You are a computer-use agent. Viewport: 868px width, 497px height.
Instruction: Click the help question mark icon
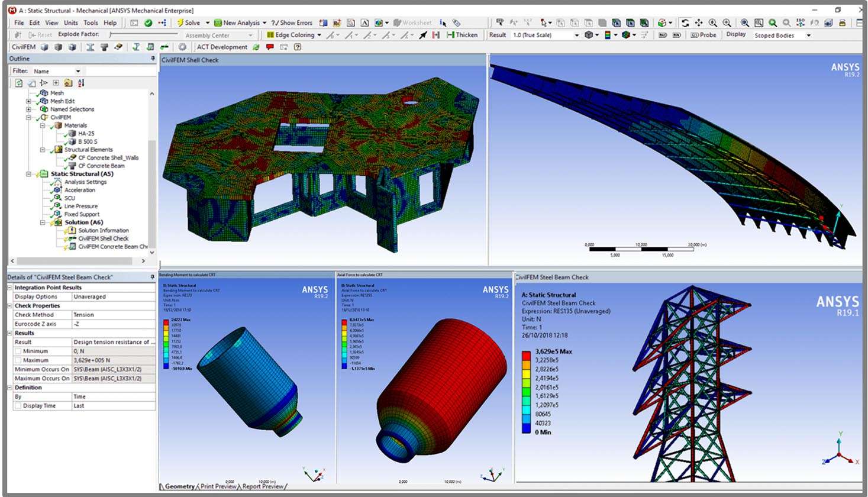298,47
